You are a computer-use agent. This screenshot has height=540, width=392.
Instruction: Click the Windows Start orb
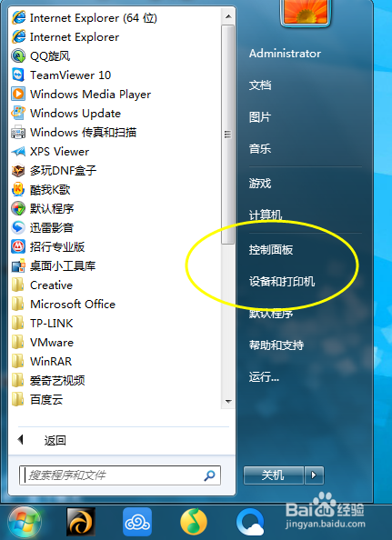(25, 522)
